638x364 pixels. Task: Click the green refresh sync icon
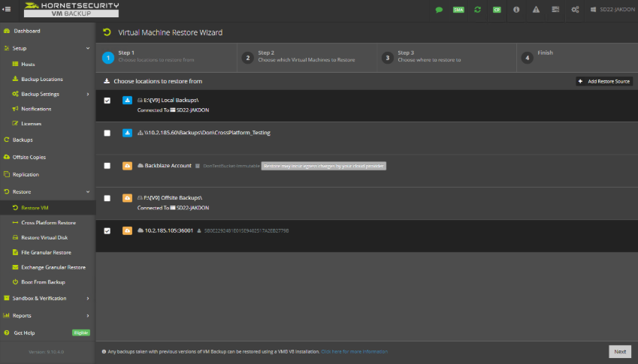477,10
